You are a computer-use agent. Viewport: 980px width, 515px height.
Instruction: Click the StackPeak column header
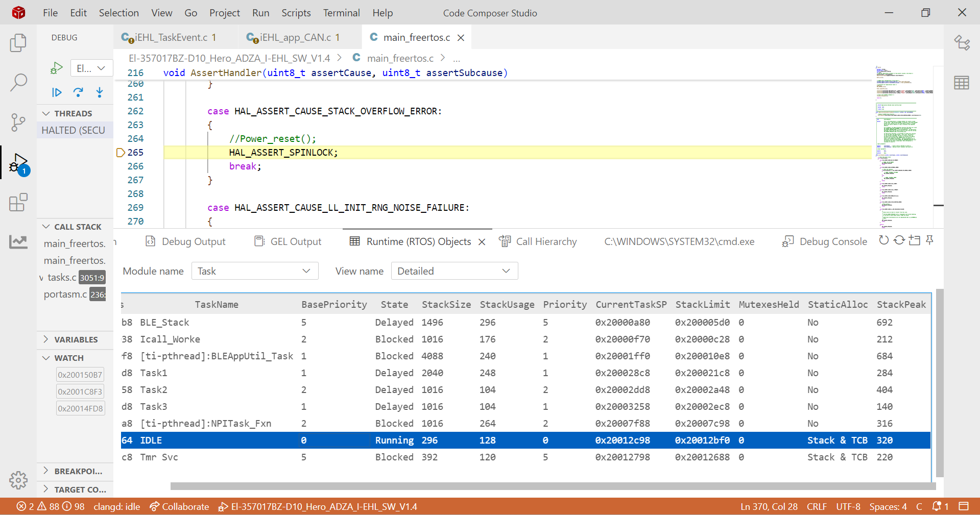point(901,304)
